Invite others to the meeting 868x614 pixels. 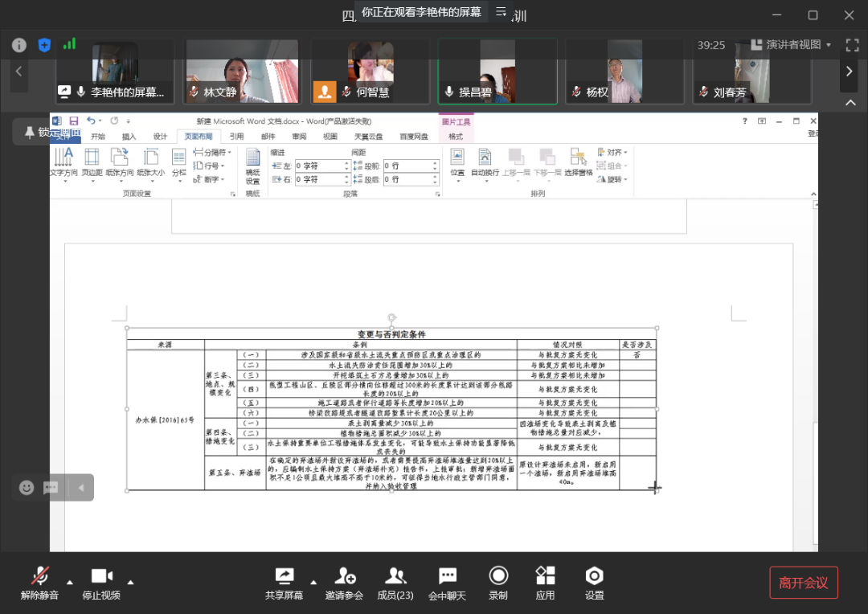344,583
